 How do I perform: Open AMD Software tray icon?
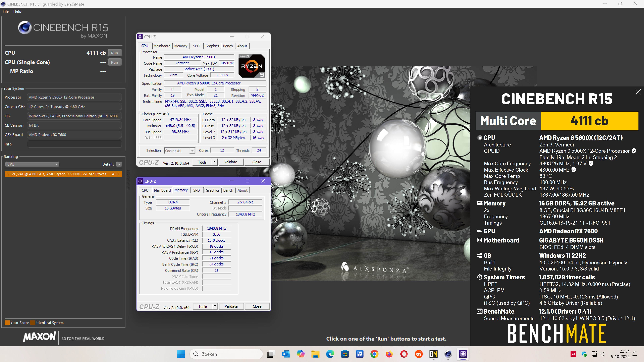pyautogui.click(x=573, y=354)
